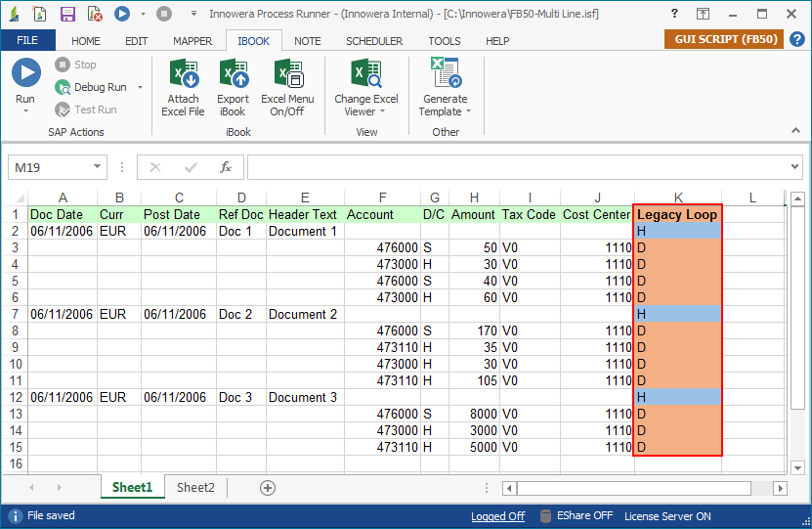Screen dimensions: 812x529
Task: Add a new sheet with plus icon
Action: pos(268,488)
